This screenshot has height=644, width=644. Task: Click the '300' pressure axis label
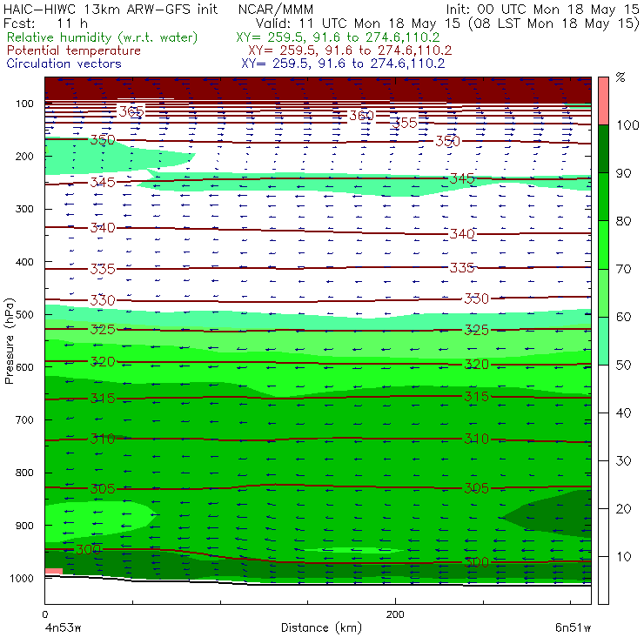24,209
